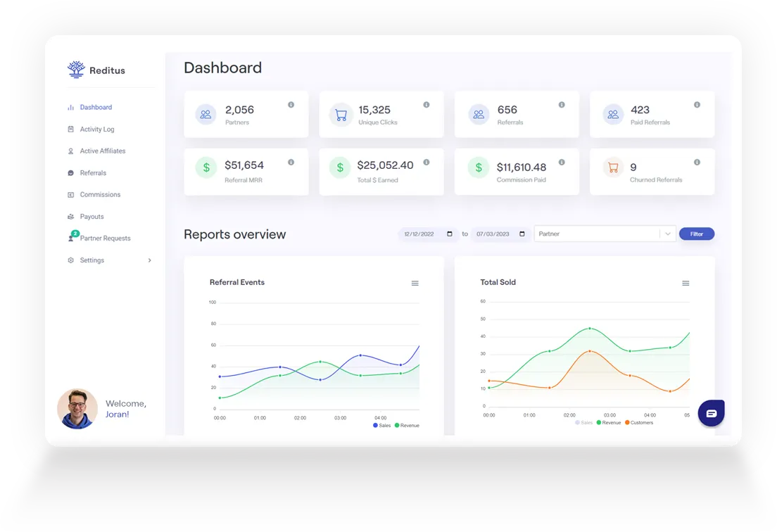
Task: Click the Commissions icon in sidebar
Action: (x=70, y=195)
